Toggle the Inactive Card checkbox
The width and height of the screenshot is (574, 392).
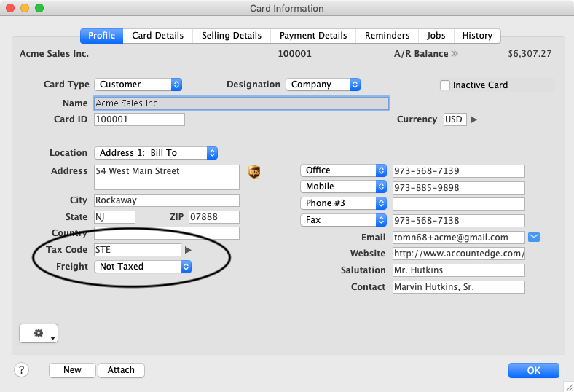click(x=445, y=85)
